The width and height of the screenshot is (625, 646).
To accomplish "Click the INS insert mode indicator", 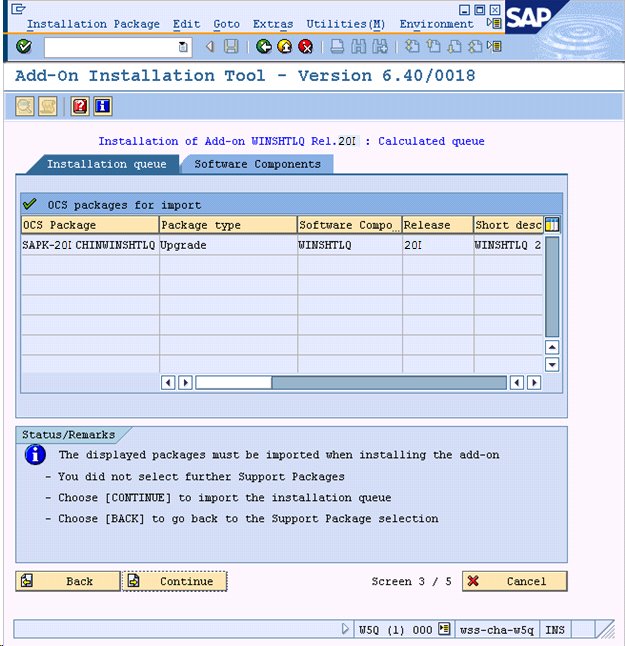I will point(555,630).
